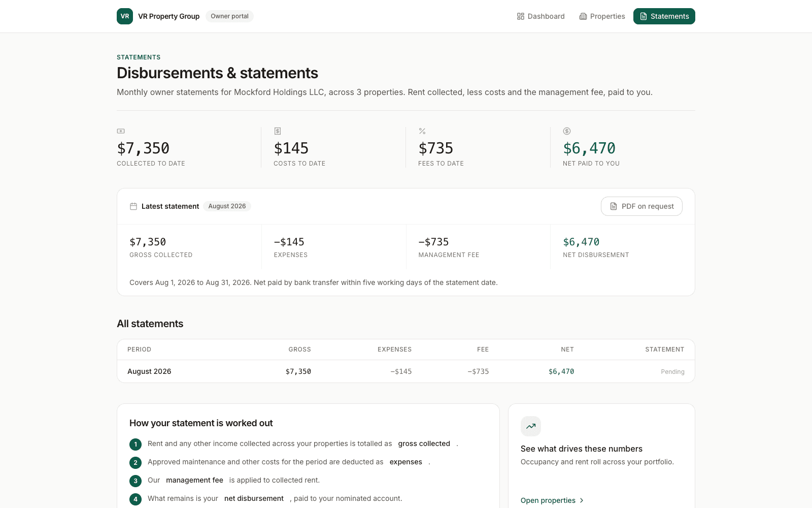Click the calendar icon beside Latest statement

click(133, 206)
